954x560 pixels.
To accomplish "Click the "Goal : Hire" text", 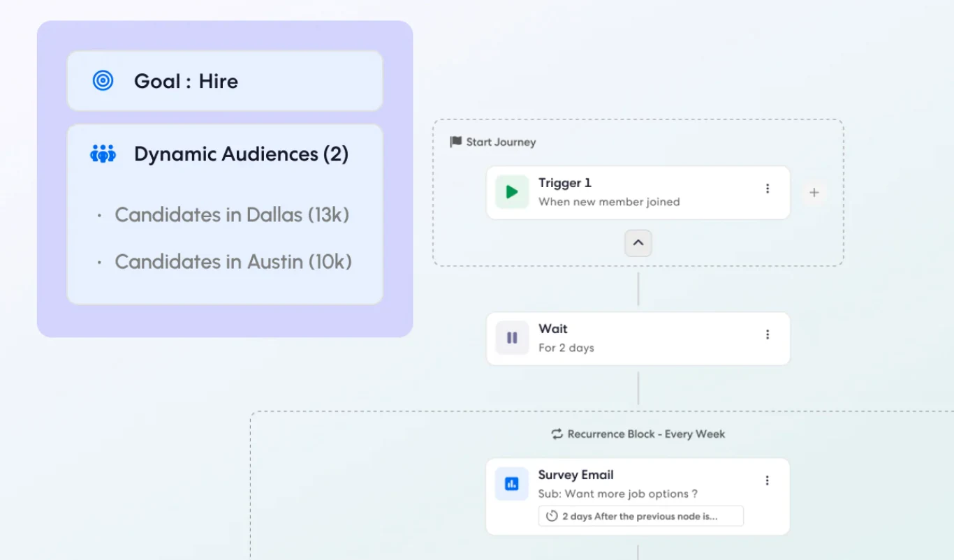I will tap(186, 81).
